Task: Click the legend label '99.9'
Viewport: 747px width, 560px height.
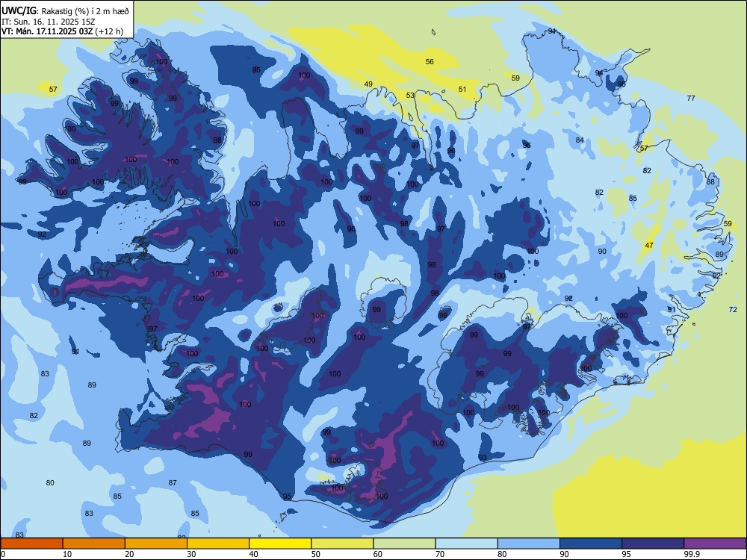Action: (692, 554)
